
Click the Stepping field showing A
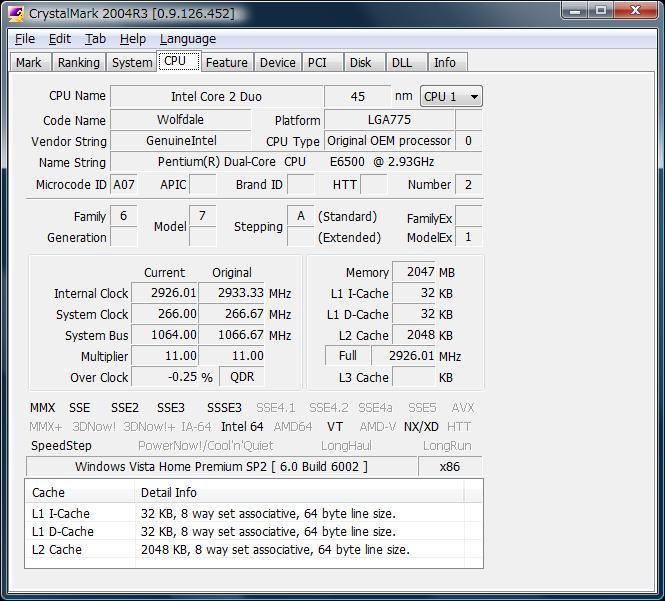(301, 216)
